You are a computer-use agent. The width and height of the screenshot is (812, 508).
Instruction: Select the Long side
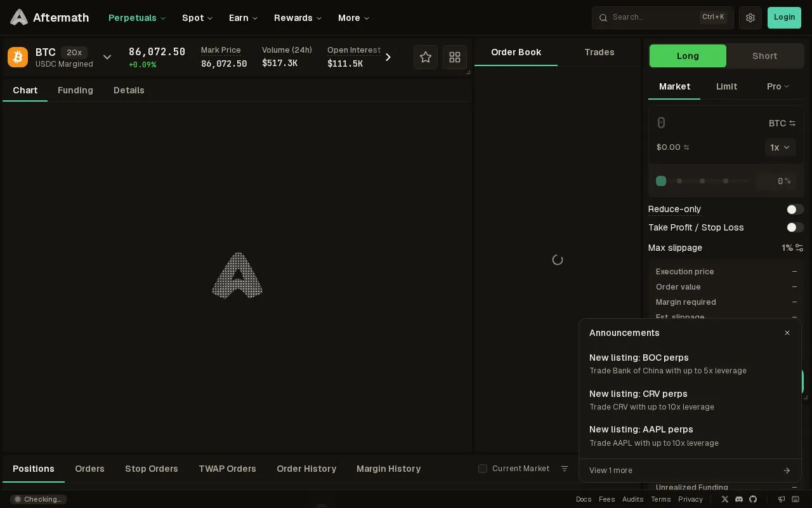tap(688, 56)
